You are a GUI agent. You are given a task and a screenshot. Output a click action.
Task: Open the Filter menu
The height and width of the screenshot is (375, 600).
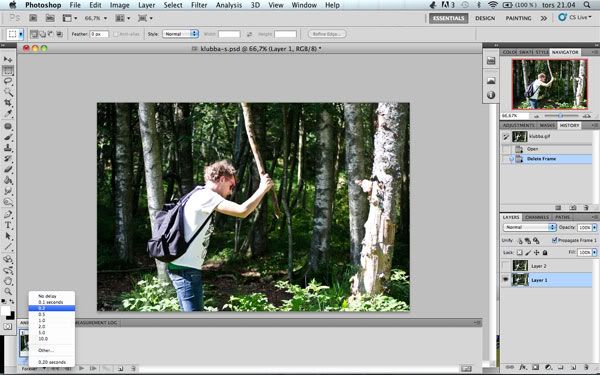tap(199, 5)
